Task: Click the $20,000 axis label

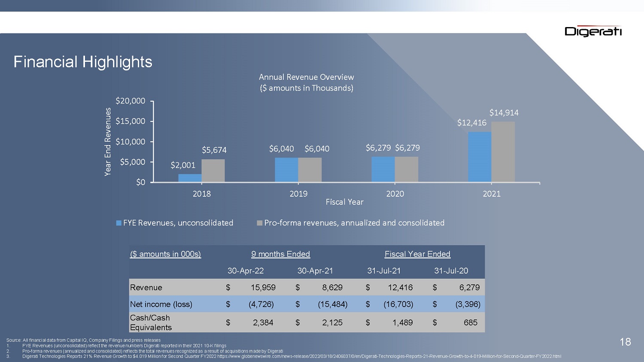Action: click(x=131, y=101)
